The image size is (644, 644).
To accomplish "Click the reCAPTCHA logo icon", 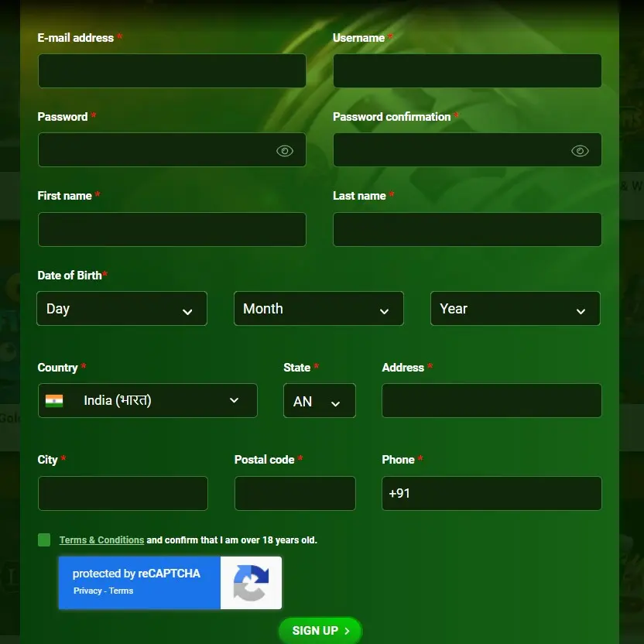I will [x=251, y=583].
